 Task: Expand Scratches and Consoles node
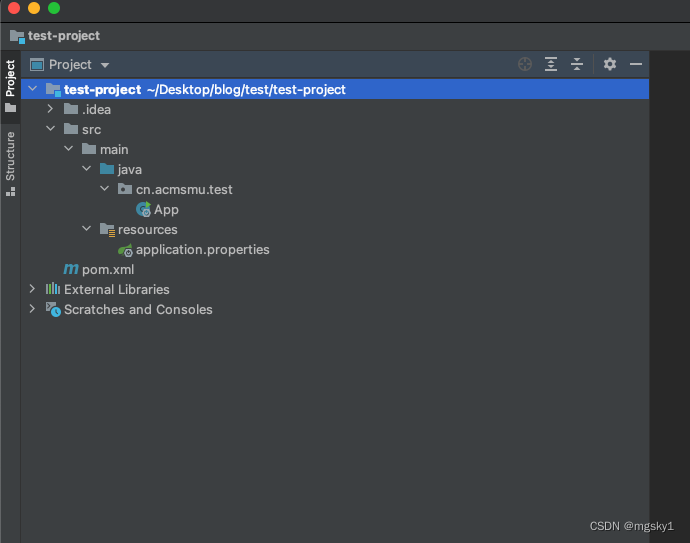tap(33, 309)
